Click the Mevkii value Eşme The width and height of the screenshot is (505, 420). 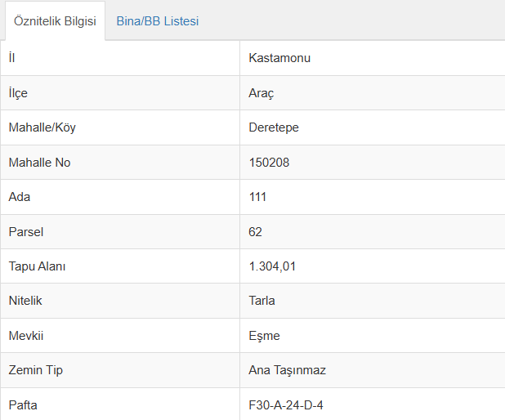point(264,336)
